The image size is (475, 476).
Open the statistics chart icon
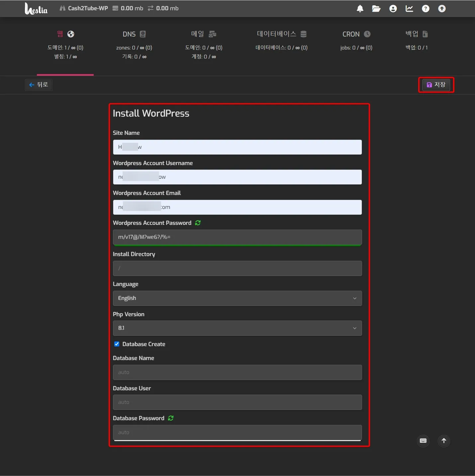(409, 9)
